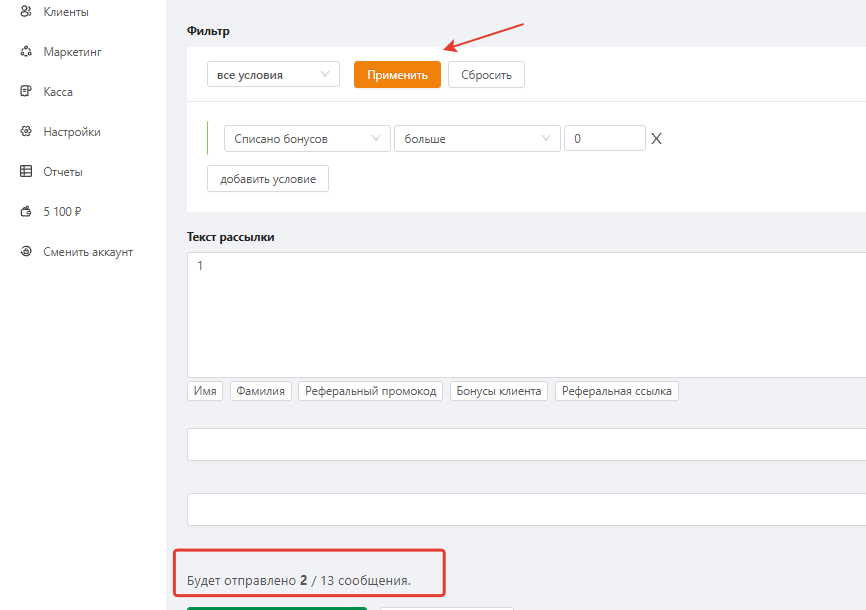Click the Применить filter button

[x=397, y=75]
